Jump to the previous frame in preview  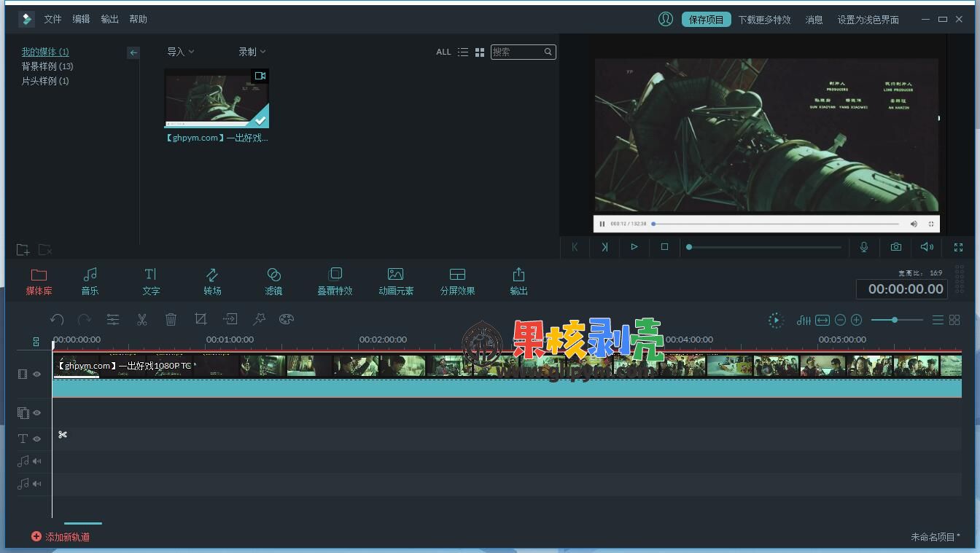tap(575, 247)
